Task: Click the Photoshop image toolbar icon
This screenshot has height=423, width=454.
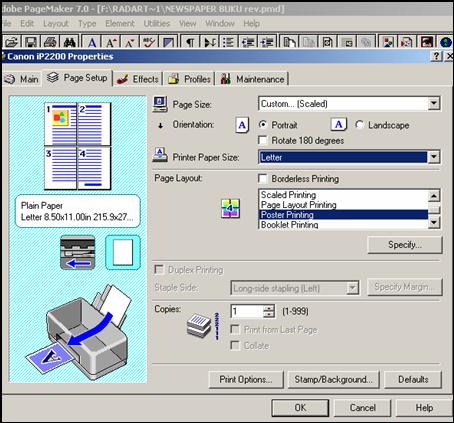Action: pyautogui.click(x=427, y=42)
